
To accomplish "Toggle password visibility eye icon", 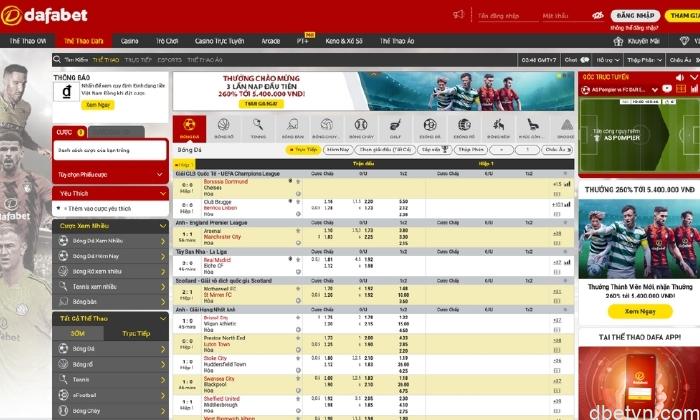I will [x=598, y=15].
